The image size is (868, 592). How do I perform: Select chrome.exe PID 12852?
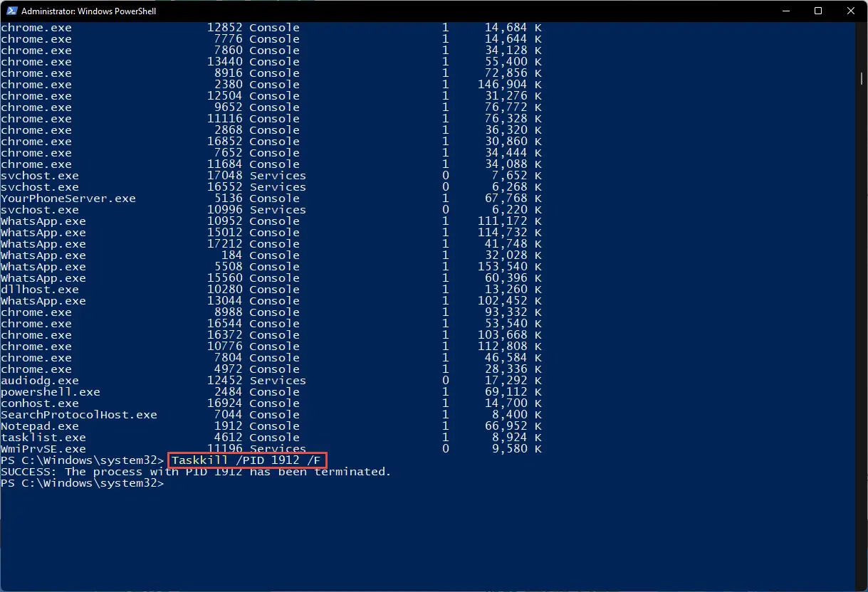coord(224,28)
